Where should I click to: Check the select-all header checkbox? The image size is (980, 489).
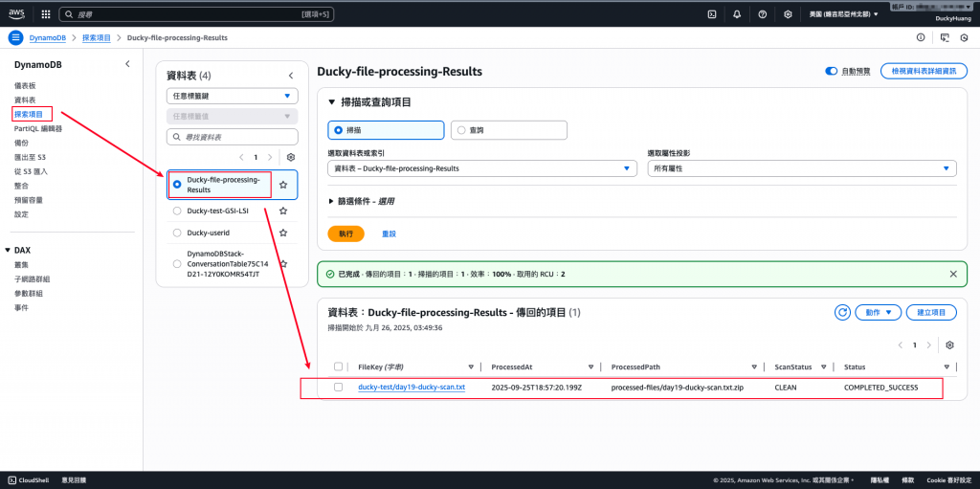pos(338,367)
